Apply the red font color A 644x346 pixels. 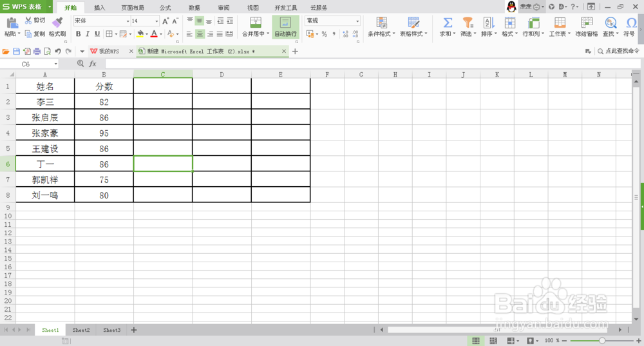click(154, 34)
